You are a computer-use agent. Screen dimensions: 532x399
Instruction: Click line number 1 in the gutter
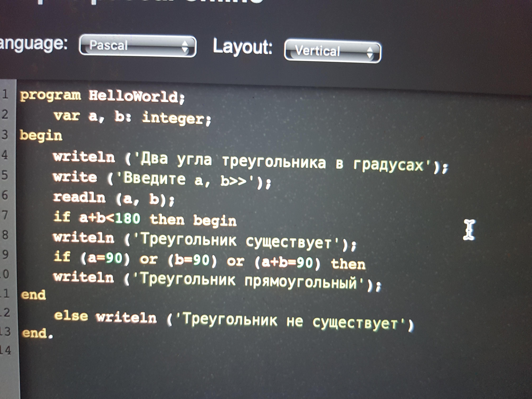click(5, 94)
